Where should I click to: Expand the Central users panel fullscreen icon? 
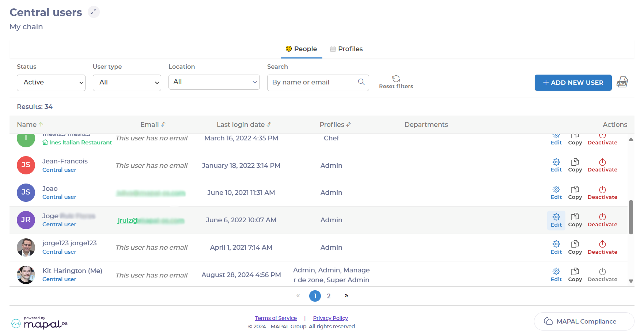tap(94, 12)
